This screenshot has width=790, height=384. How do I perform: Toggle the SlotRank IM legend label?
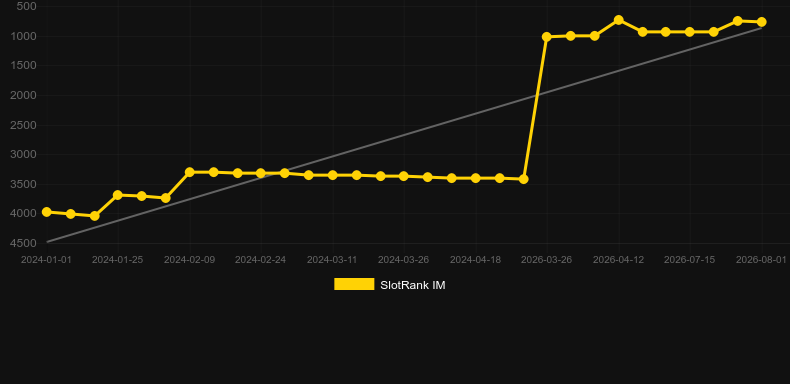coord(413,285)
